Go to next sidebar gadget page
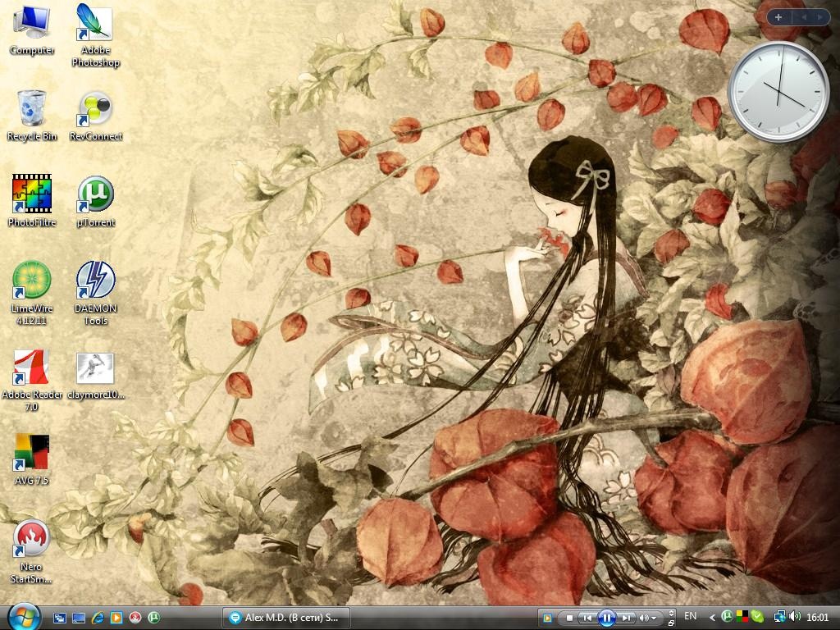This screenshot has width=840, height=630. (x=819, y=18)
